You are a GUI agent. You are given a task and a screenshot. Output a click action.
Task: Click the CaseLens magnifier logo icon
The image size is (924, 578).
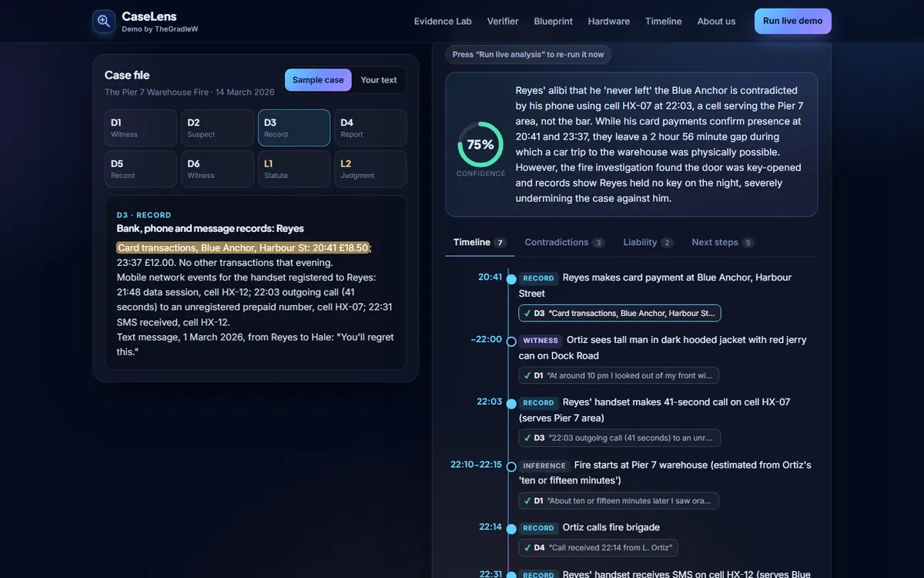104,22
